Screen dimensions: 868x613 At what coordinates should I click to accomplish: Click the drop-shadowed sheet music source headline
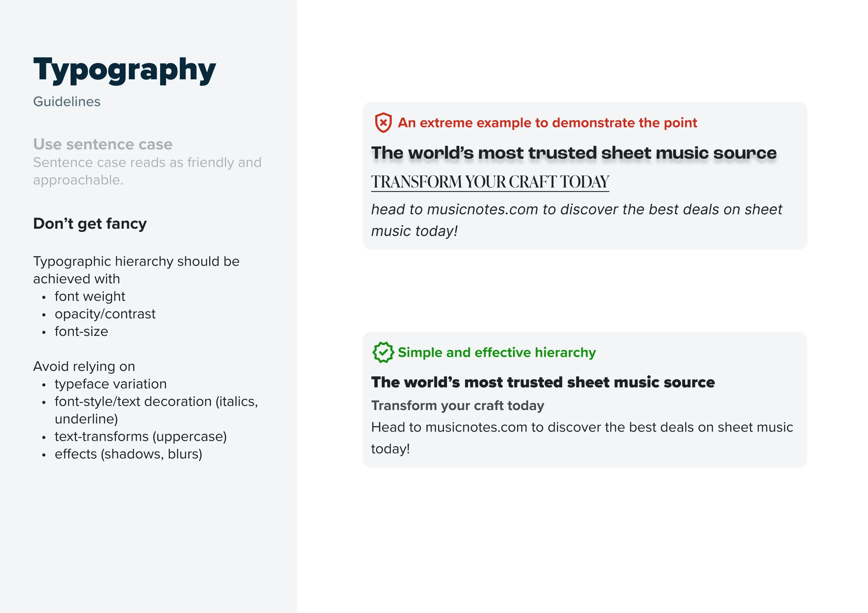[574, 153]
